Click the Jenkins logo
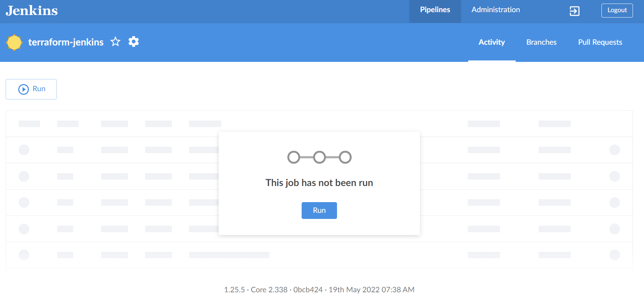Viewport: 644px width, 298px height. click(32, 11)
